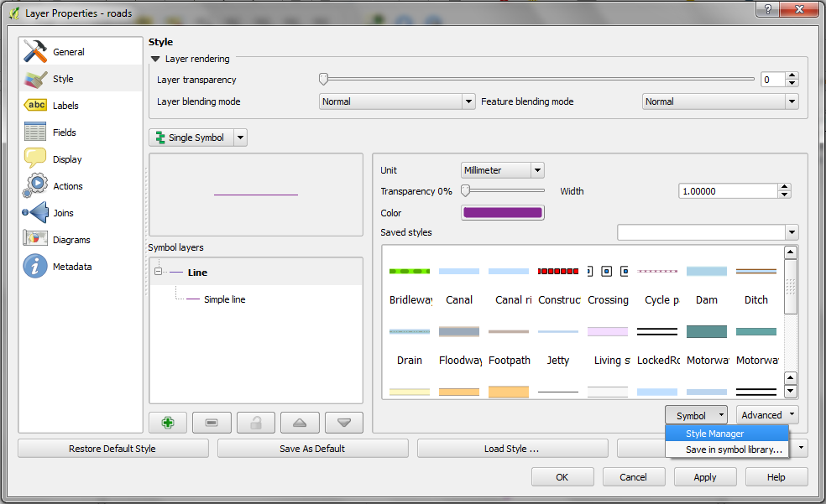Click the Apply button
The width and height of the screenshot is (826, 504).
tap(705, 477)
